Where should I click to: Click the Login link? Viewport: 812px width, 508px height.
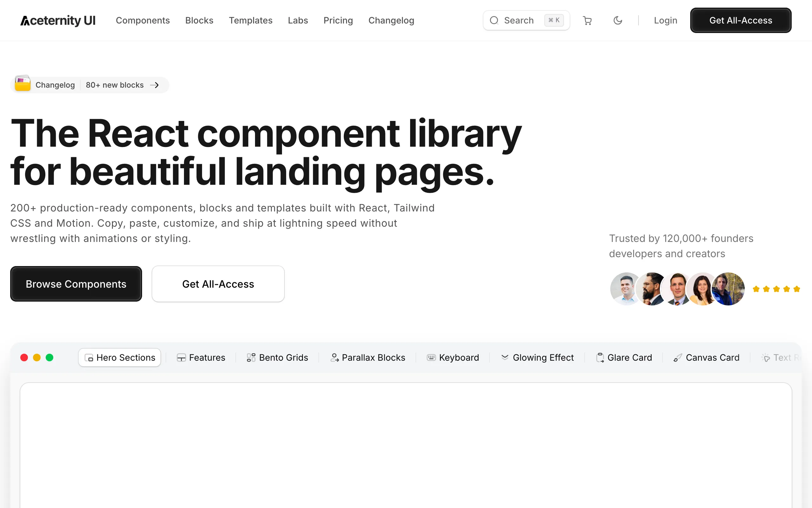point(665,21)
